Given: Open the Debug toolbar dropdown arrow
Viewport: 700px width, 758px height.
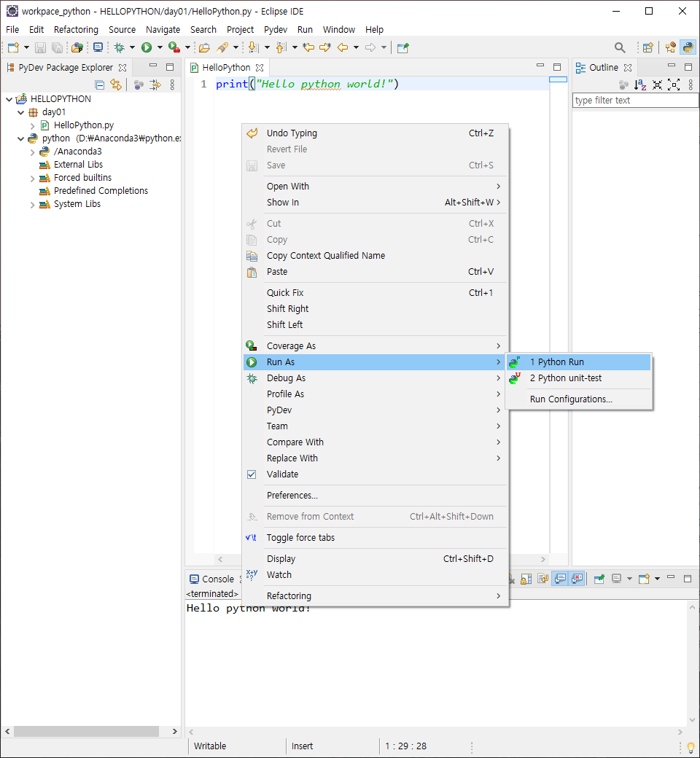Looking at the screenshot, I should point(132,47).
